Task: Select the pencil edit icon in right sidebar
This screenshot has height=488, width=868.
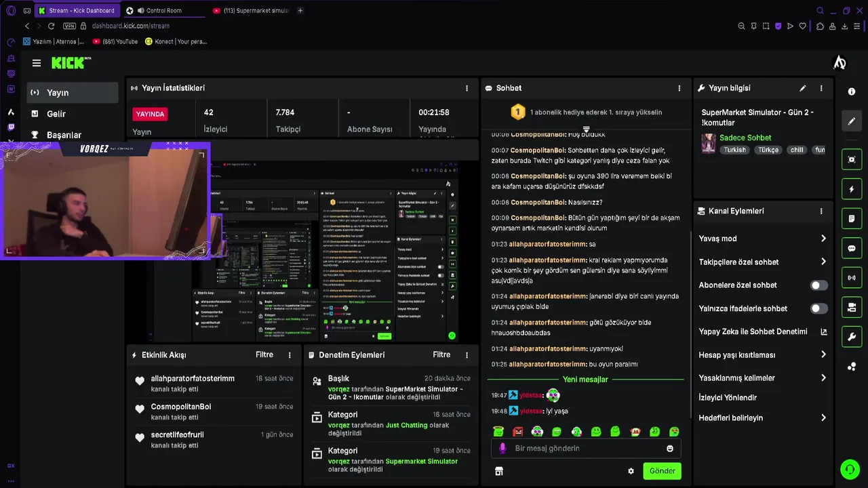Action: point(852,121)
